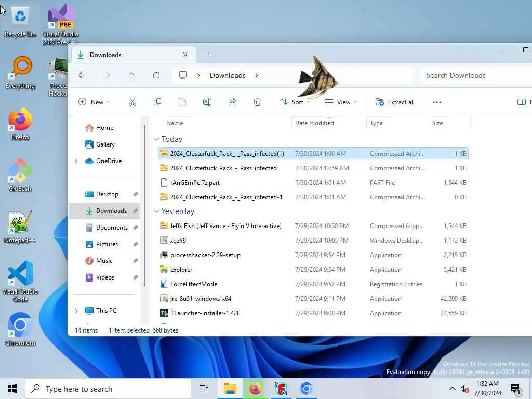Click the Cut scissors icon
The width and height of the screenshot is (532, 399).
click(x=132, y=102)
